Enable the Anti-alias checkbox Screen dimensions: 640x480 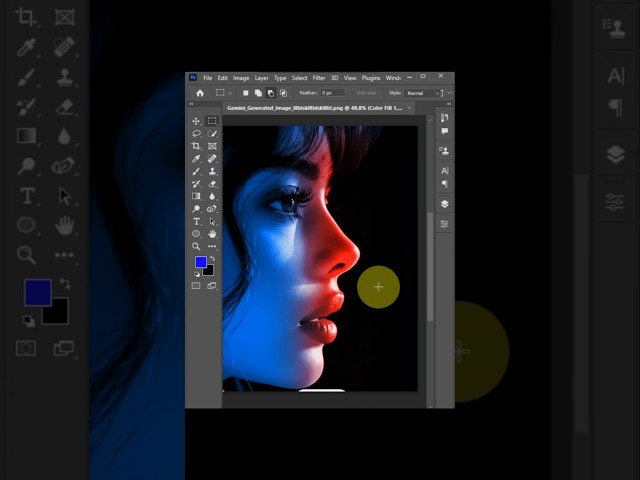pos(353,93)
